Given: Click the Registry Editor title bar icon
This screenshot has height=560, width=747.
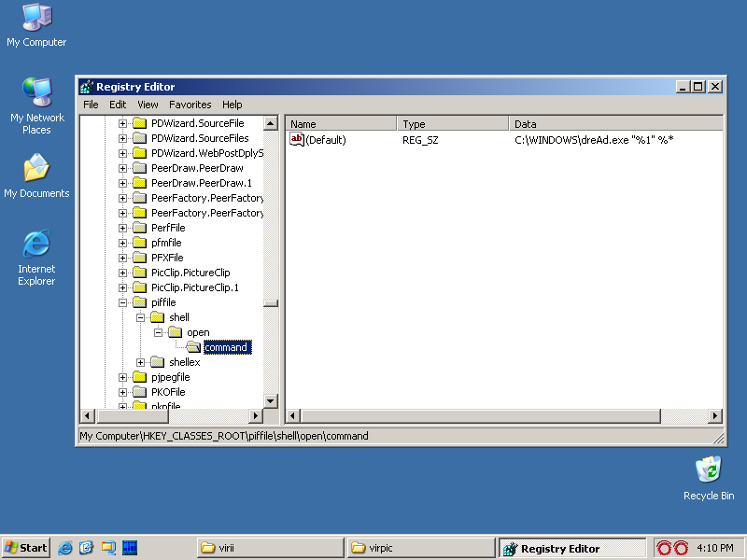Looking at the screenshot, I should 87,87.
